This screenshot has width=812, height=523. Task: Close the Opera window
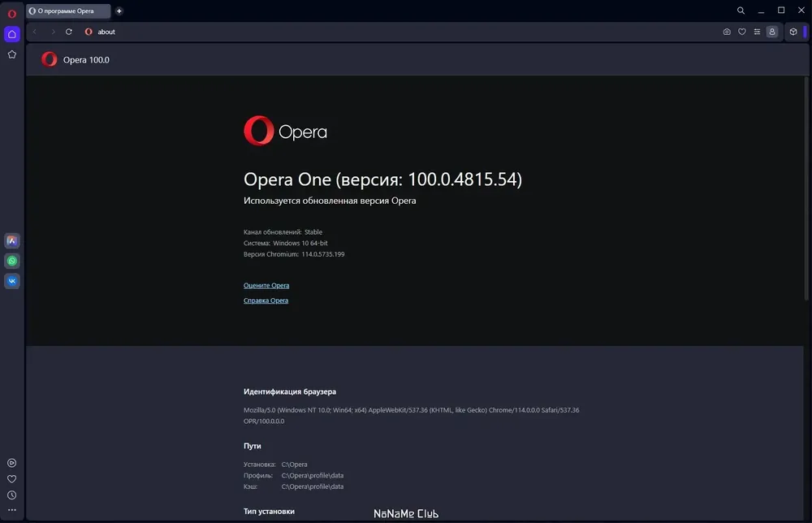[x=801, y=11]
